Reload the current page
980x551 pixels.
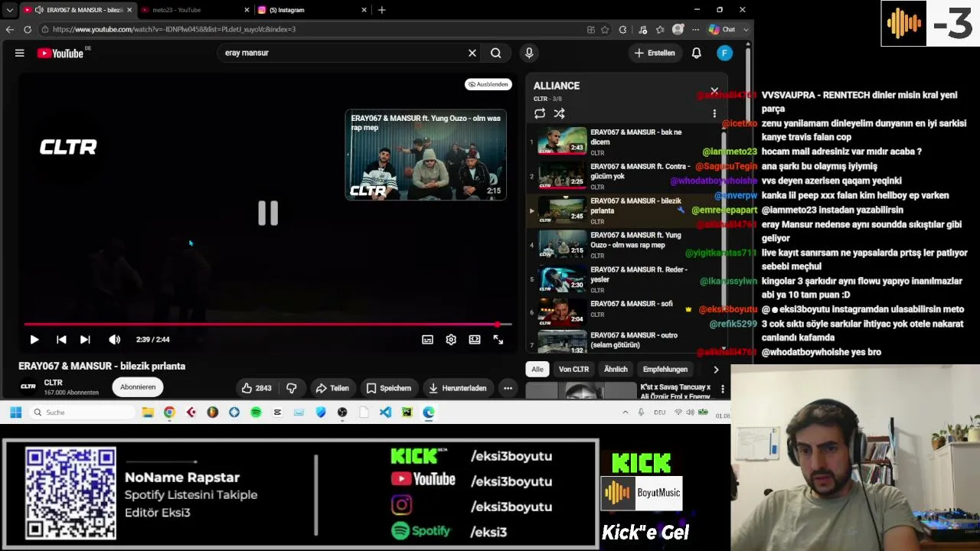point(28,29)
